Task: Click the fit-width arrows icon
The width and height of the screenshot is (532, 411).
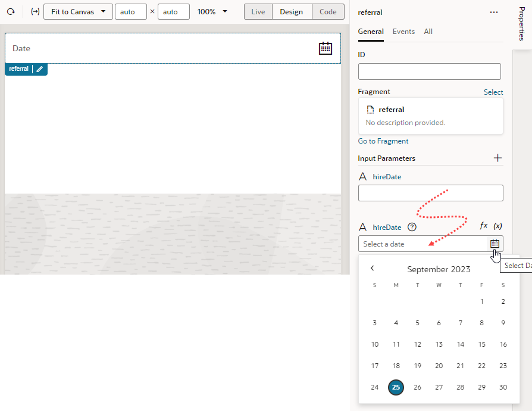Action: [x=35, y=11]
